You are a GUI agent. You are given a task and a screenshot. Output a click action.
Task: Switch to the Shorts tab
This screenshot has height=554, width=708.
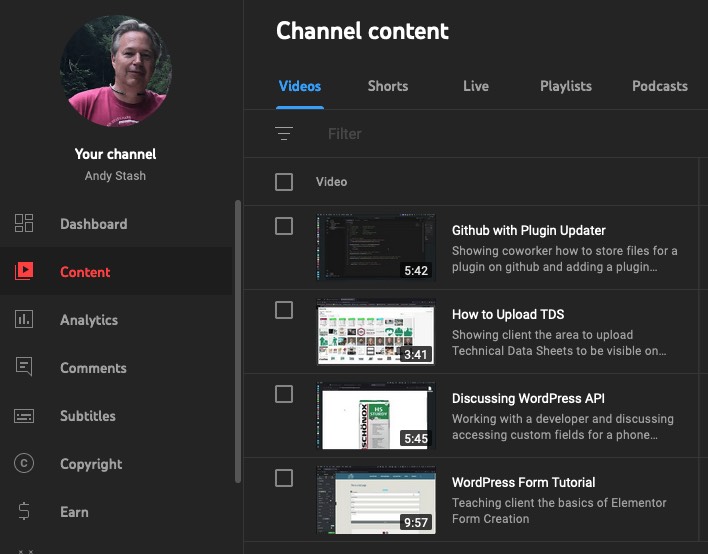tap(387, 86)
